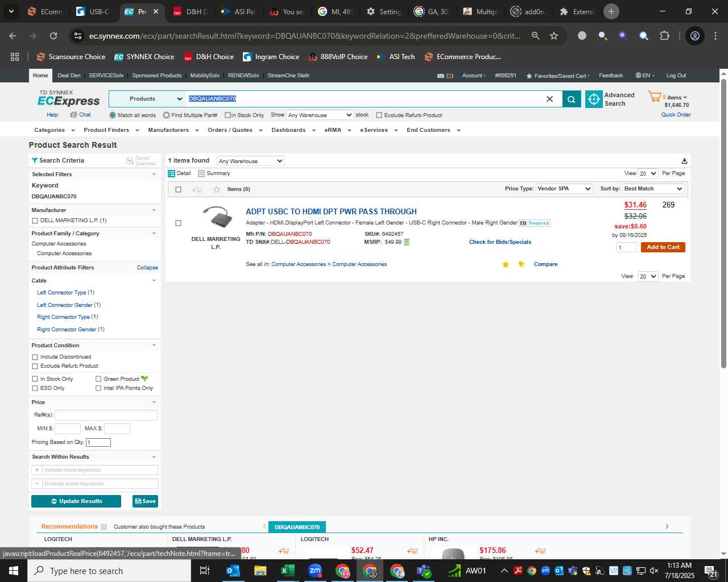Check Include Discontinued option
The height and width of the screenshot is (582, 728).
coord(35,357)
